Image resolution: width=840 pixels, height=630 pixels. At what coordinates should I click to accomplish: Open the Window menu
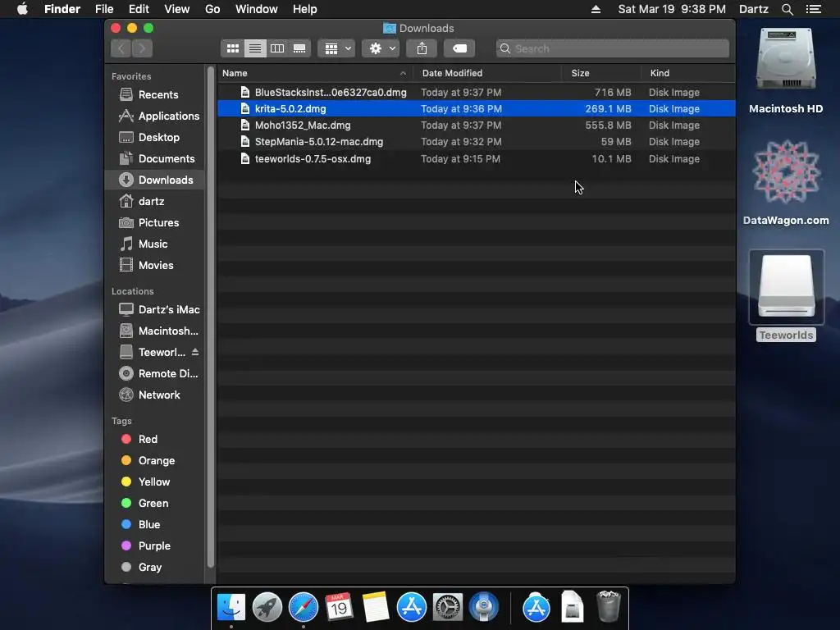(257, 9)
